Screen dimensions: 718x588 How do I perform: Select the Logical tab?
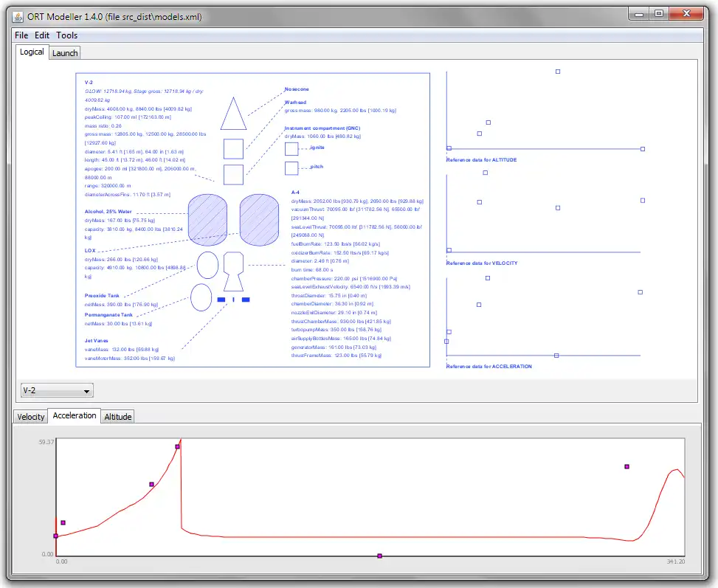pos(32,52)
